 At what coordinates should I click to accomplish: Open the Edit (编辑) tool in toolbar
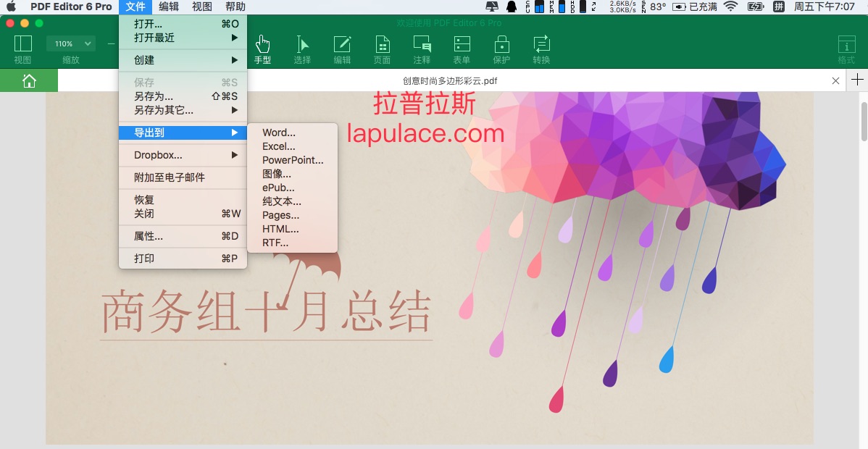coord(342,49)
